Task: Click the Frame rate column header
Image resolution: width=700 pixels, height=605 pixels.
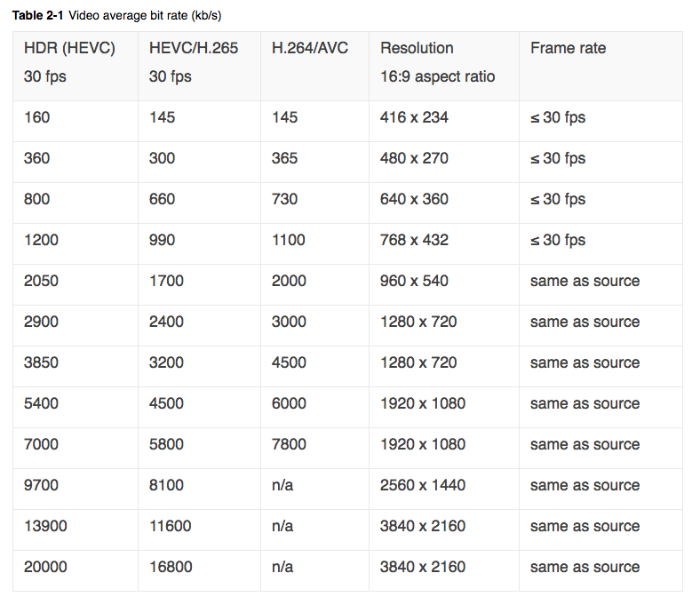Action: [601, 66]
